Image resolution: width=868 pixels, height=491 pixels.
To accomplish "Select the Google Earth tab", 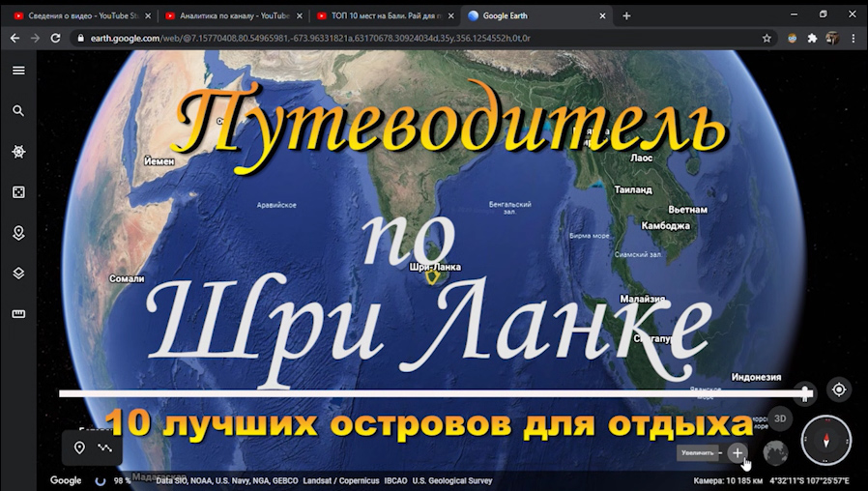I will click(x=536, y=16).
